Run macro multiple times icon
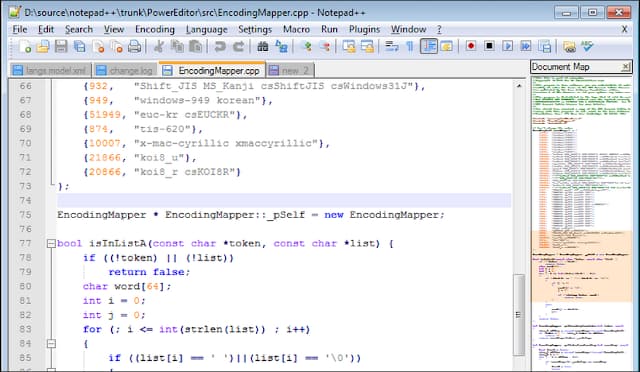Screen dimensions: 640x372 pos(526,46)
